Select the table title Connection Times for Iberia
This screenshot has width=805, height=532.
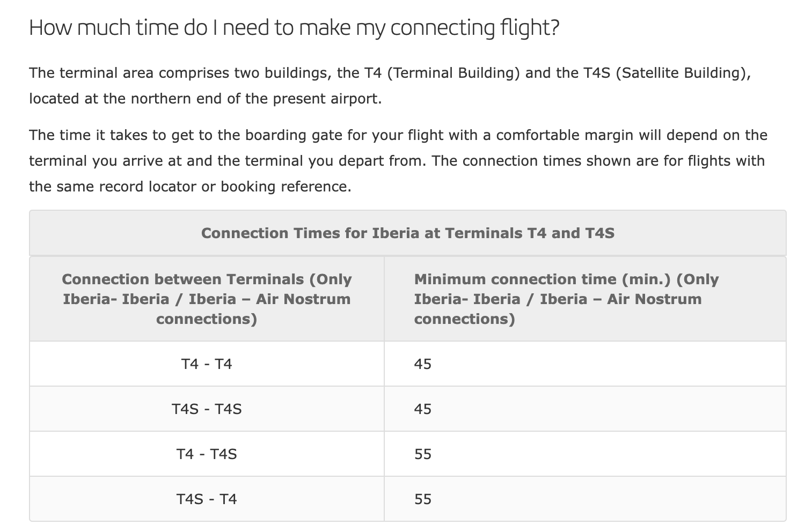pyautogui.click(x=408, y=233)
